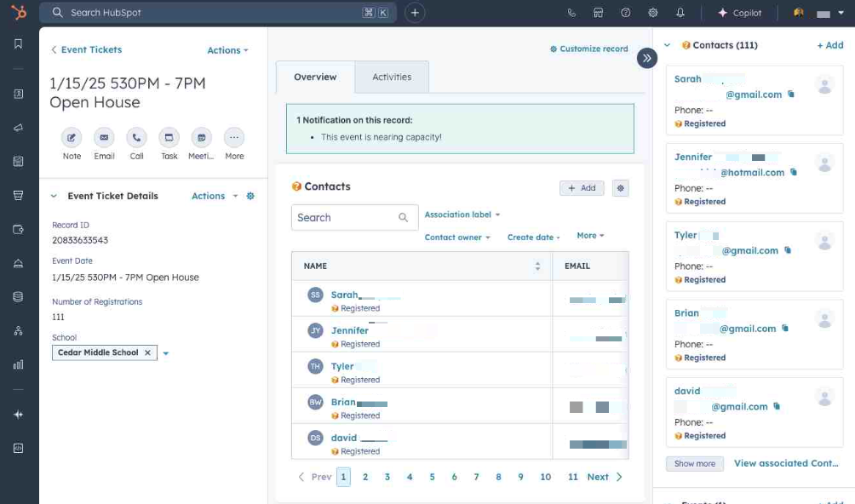Image resolution: width=855 pixels, height=504 pixels.
Task: Open the Data Management database icon
Action: [x=18, y=297]
